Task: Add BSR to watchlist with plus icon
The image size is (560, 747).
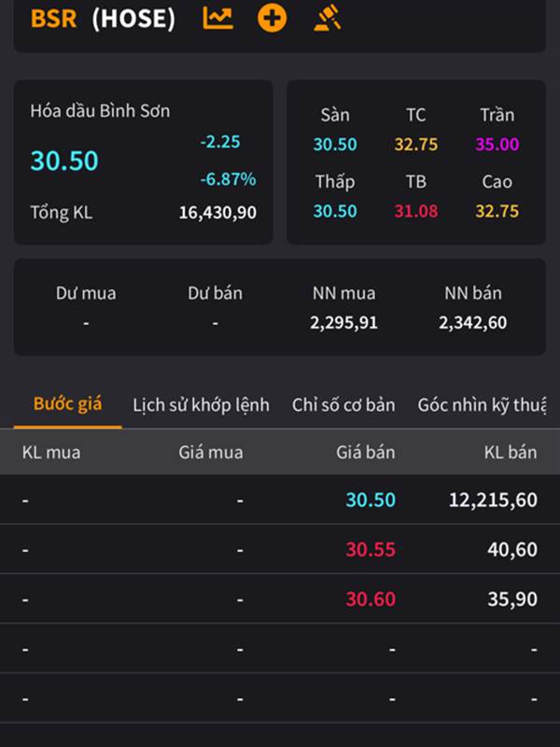Action: (x=272, y=18)
